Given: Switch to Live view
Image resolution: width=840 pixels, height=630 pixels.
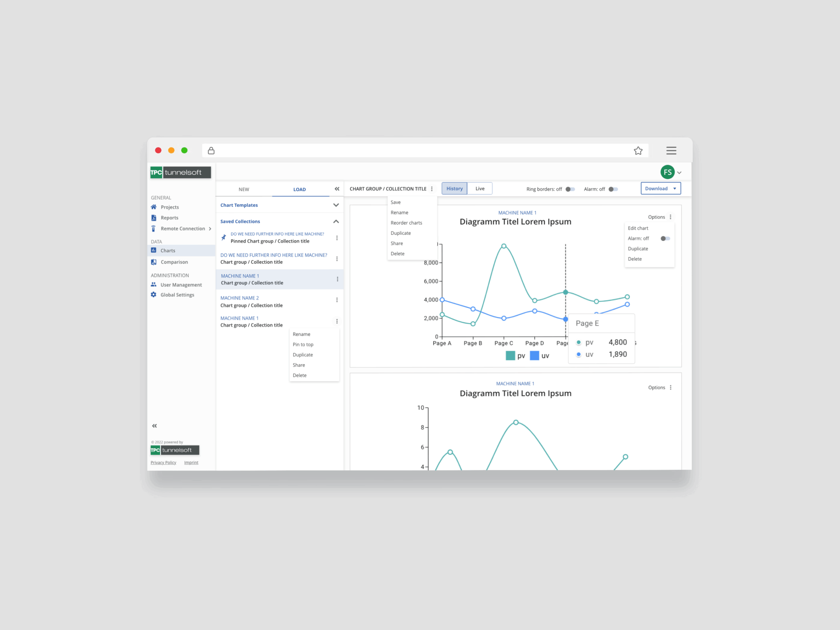Looking at the screenshot, I should (480, 189).
